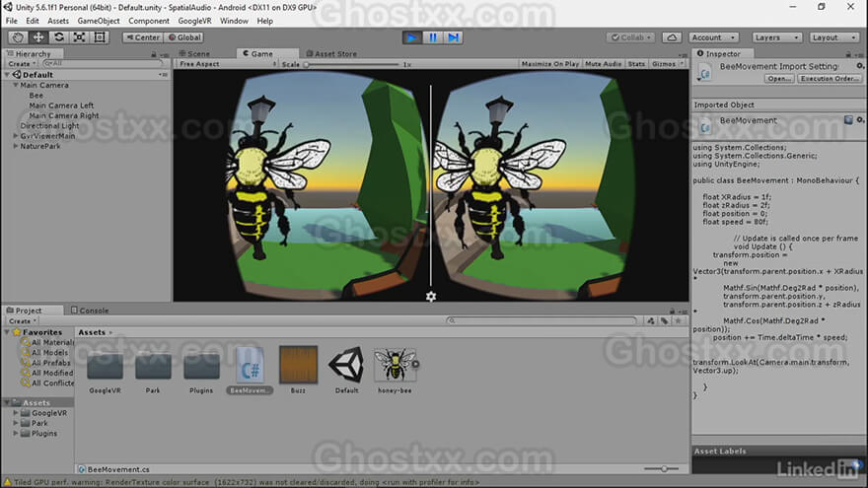Open the Account dropdown
868x488 pixels.
tap(713, 37)
